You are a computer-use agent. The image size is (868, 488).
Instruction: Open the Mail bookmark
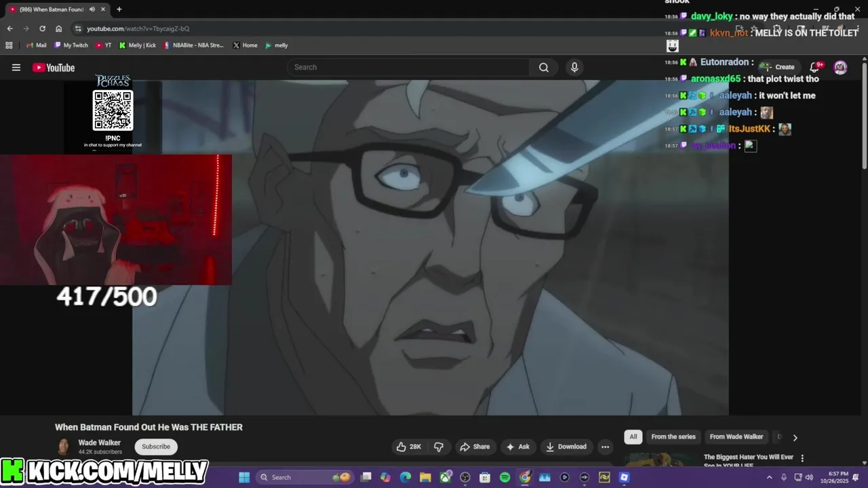coord(37,45)
